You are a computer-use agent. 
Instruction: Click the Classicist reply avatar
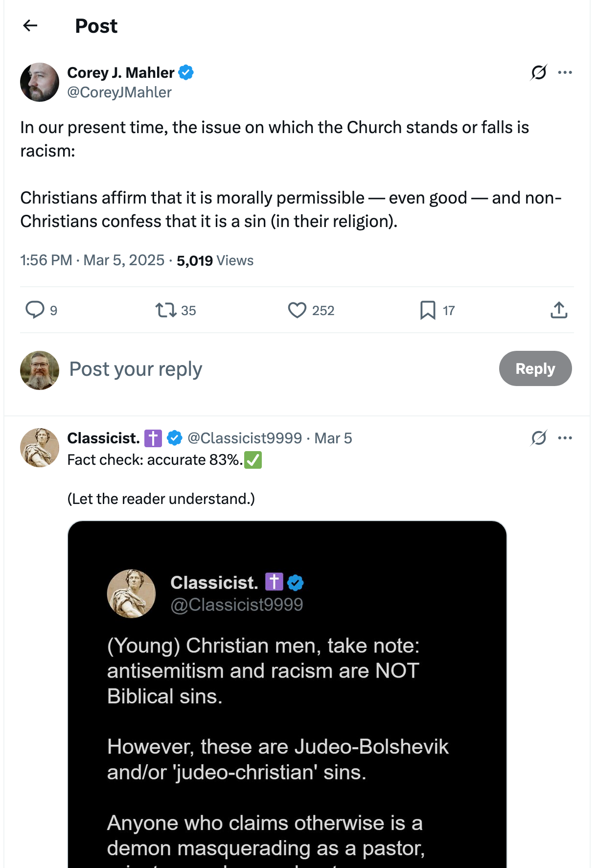pos(40,448)
